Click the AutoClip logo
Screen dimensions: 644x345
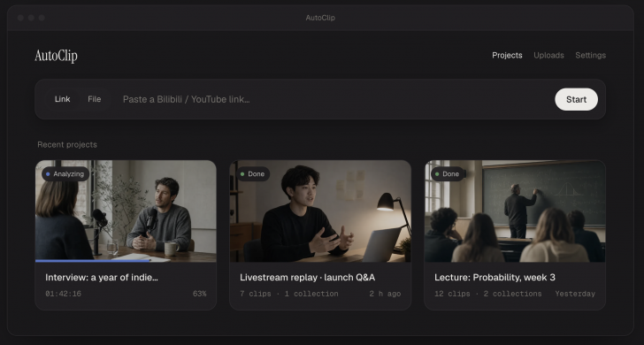point(56,56)
